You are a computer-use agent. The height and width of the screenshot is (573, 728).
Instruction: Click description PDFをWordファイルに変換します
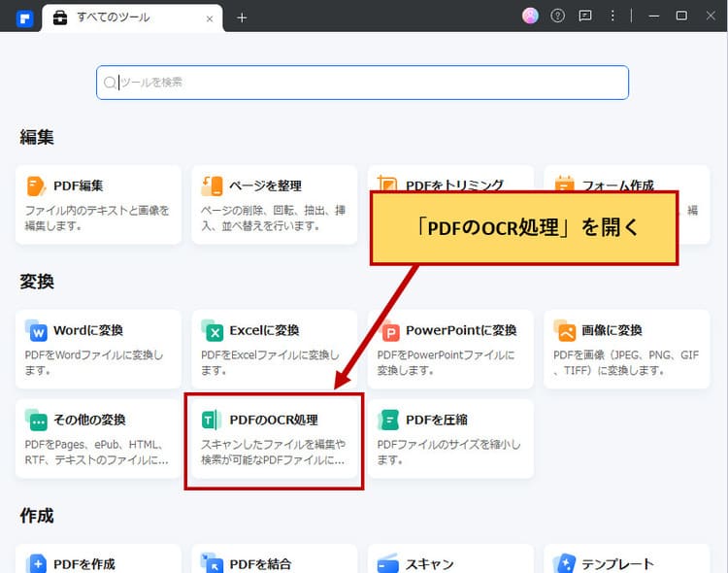[x=94, y=362]
